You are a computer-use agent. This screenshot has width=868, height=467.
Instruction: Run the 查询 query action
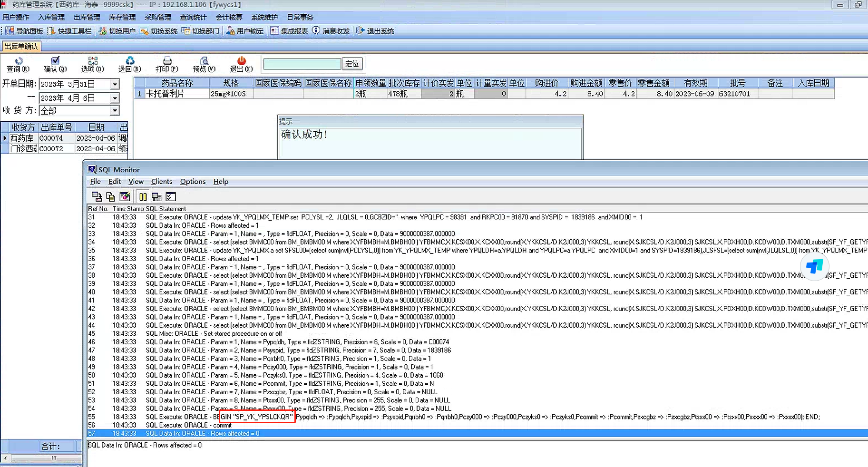[18, 65]
